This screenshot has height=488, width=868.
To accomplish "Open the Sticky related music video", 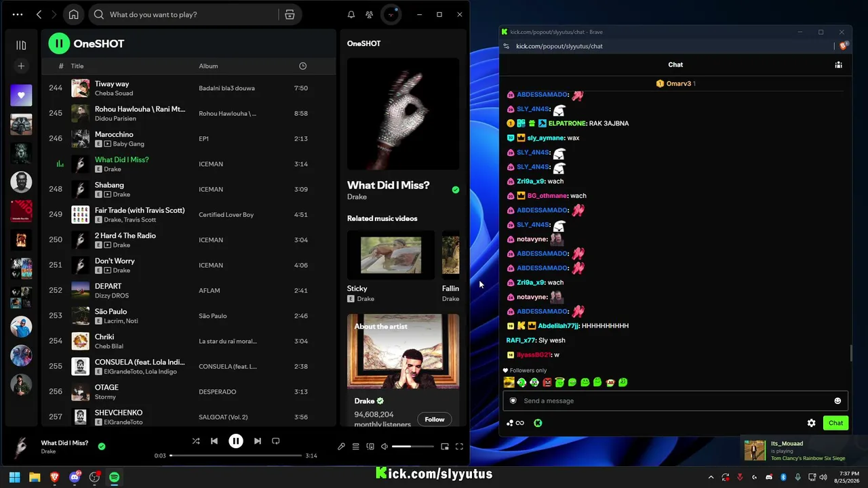I will point(391,255).
